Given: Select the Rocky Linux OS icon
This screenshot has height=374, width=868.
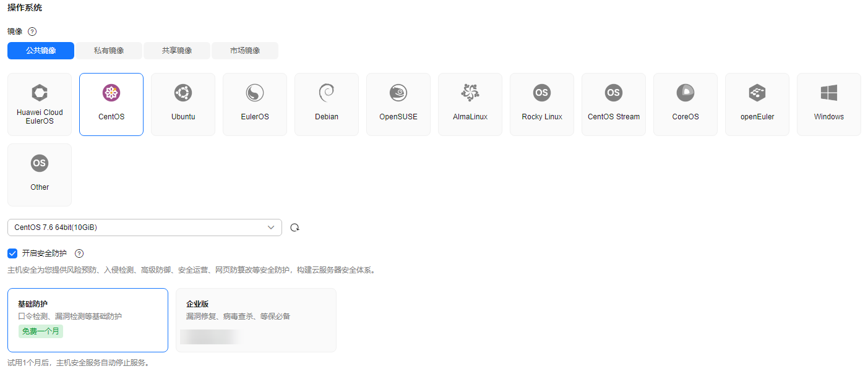Looking at the screenshot, I should [542, 93].
